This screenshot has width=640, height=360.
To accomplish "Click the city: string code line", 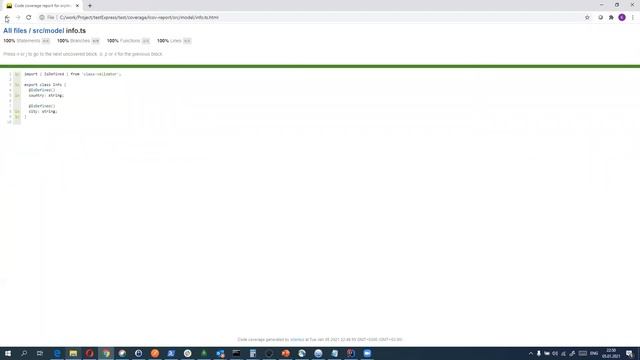I will coord(43,111).
